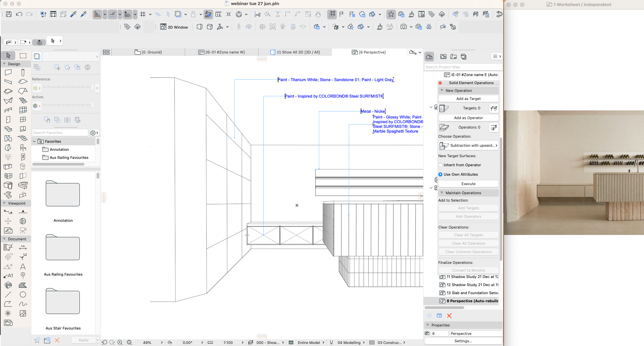The width and height of the screenshot is (644, 346).
Task: Adjust the Reference transparency slider
Action: click(68, 88)
